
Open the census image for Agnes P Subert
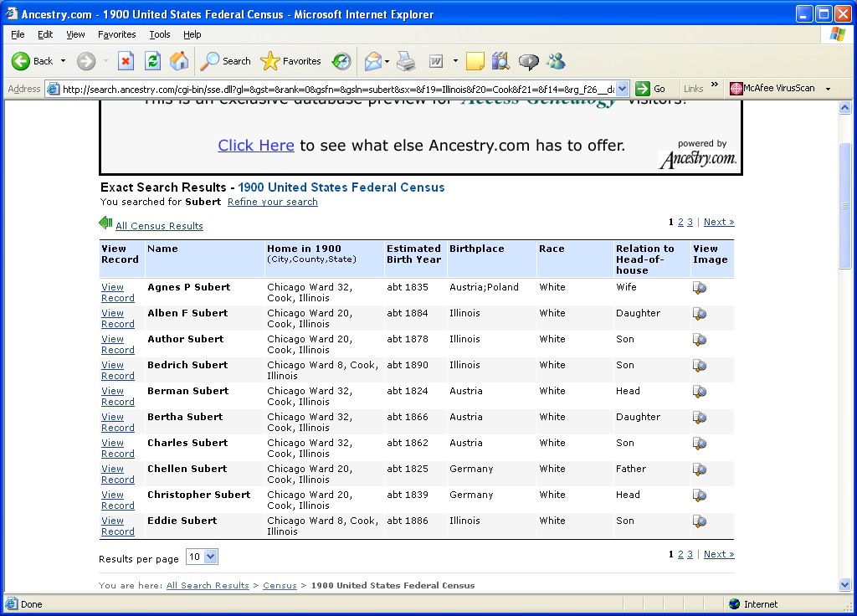coord(700,288)
